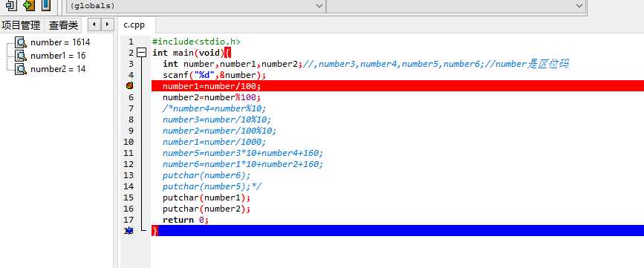Click the closing brace on blue line 18
This screenshot has height=268, width=644.
(x=155, y=231)
